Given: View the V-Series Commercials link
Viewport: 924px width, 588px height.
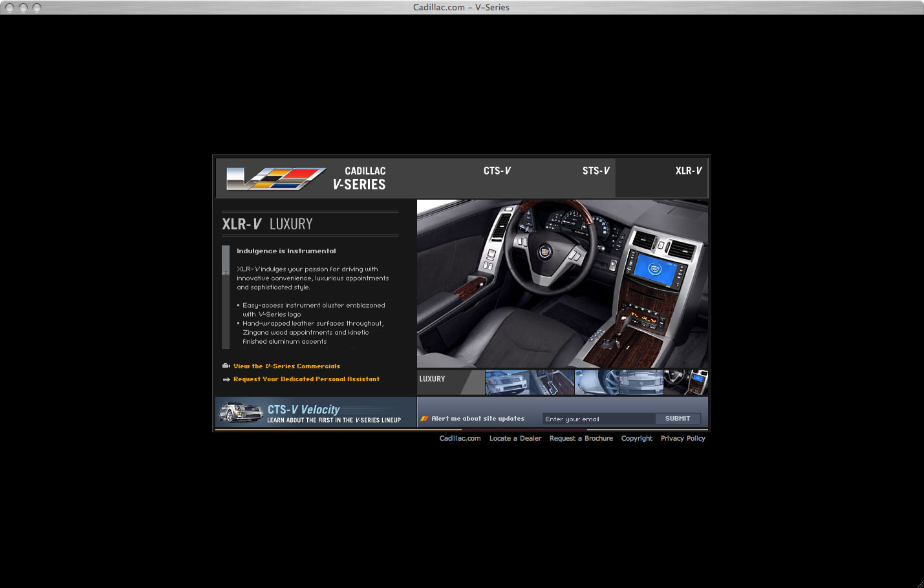Looking at the screenshot, I should (x=286, y=366).
